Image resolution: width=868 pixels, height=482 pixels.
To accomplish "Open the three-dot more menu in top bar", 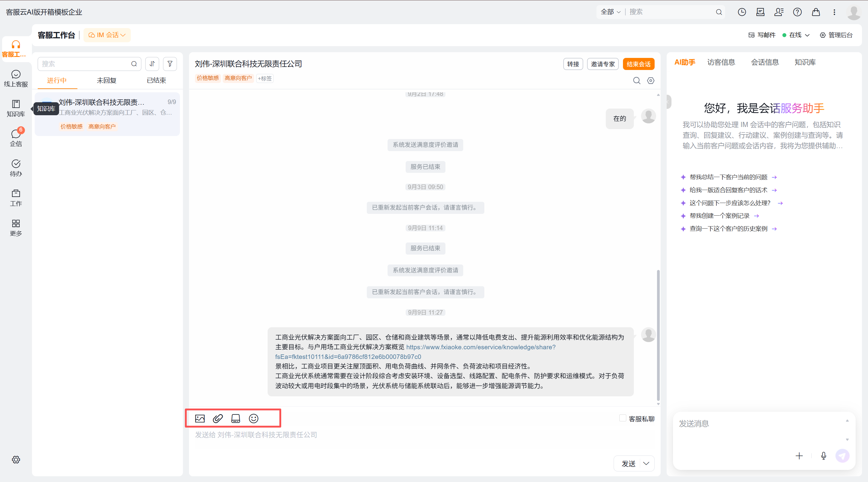I will (834, 12).
